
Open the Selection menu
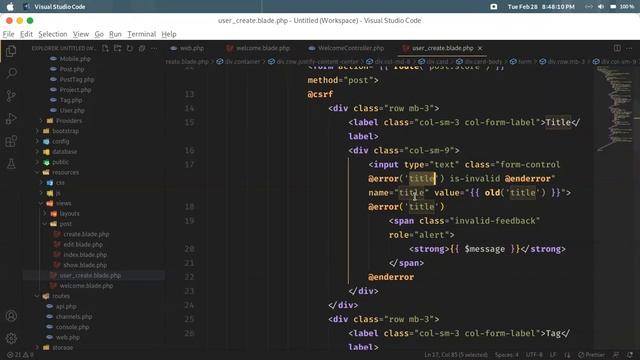(x=53, y=34)
